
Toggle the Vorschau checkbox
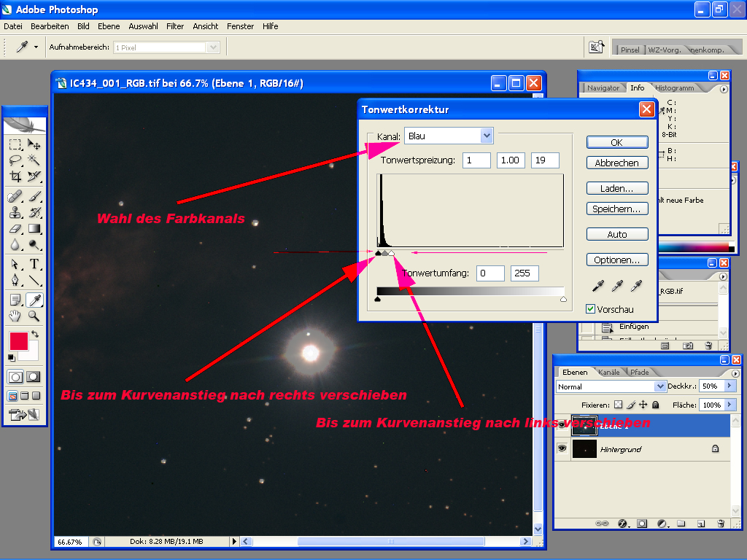[590, 309]
